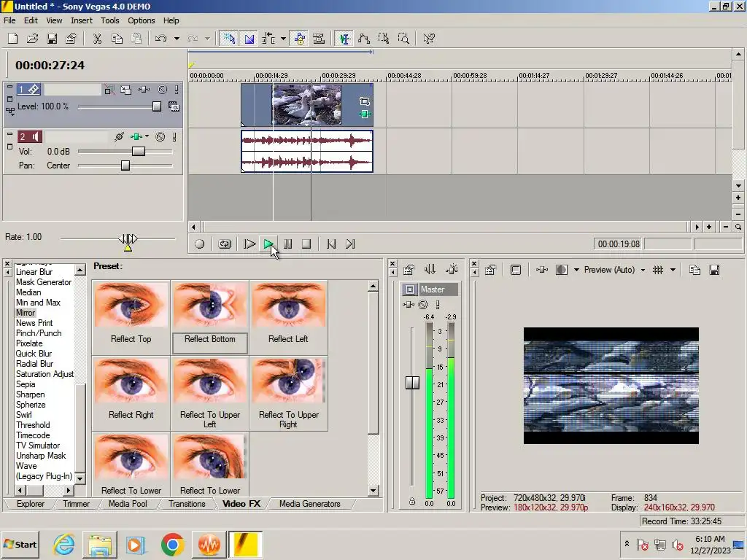
Task: Stop playback with the Stop button
Action: click(x=306, y=244)
